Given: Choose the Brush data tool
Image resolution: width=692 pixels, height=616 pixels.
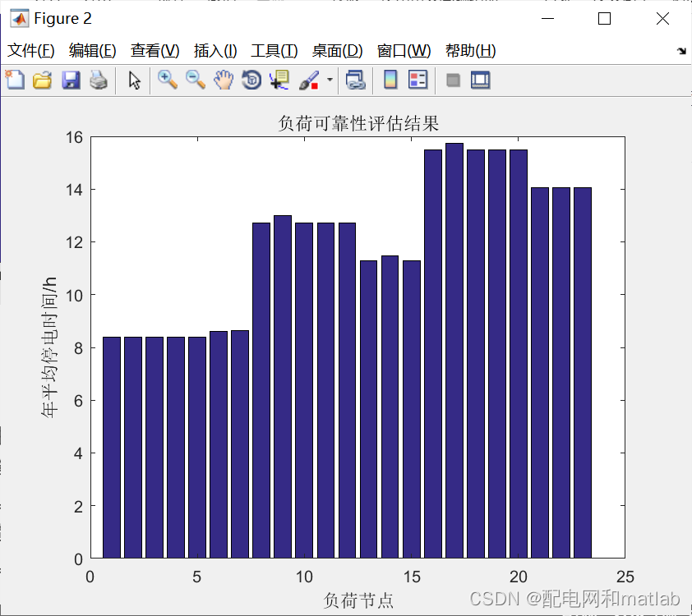Looking at the screenshot, I should click(309, 80).
